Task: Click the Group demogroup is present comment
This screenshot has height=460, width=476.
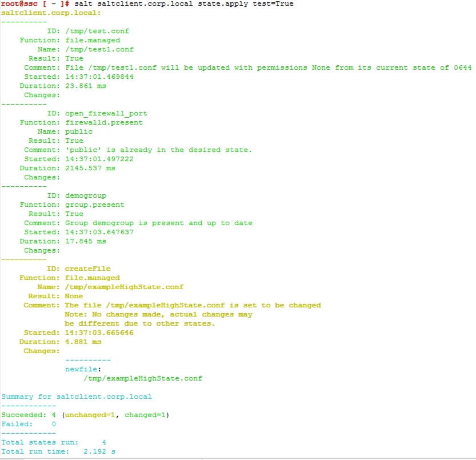Action: [158, 223]
